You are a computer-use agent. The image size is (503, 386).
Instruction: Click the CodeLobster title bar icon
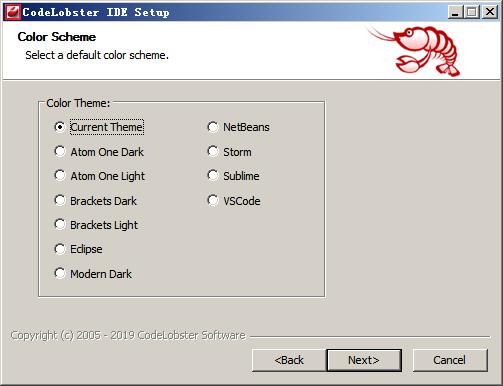[x=12, y=12]
